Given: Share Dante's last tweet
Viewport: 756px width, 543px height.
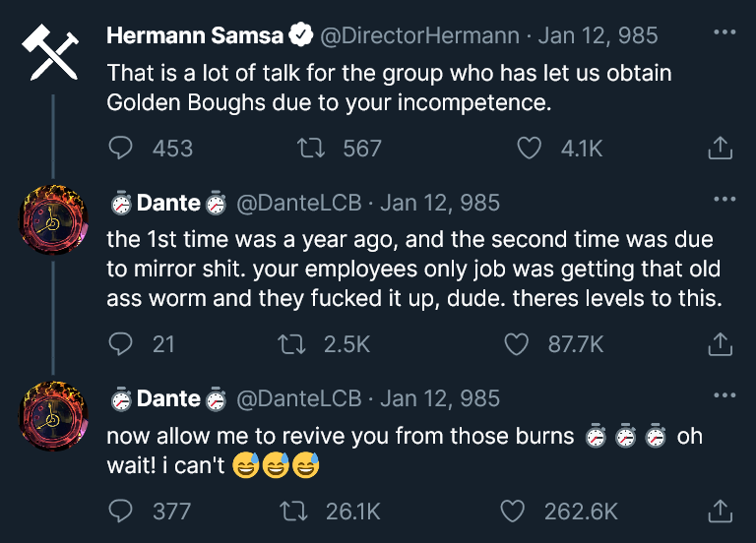Looking at the screenshot, I should point(721,512).
